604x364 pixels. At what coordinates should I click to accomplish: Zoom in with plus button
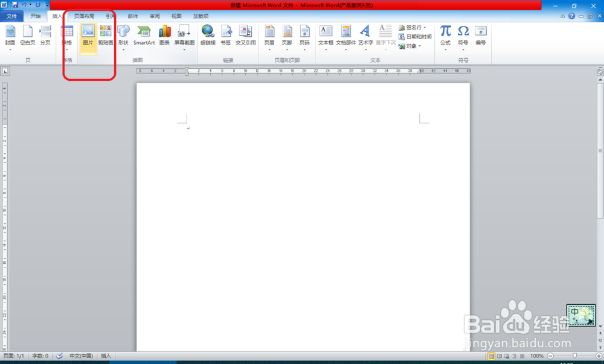point(599,356)
